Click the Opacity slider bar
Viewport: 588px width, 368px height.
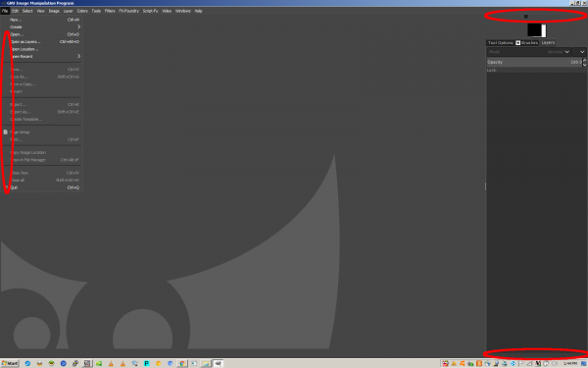click(x=534, y=62)
